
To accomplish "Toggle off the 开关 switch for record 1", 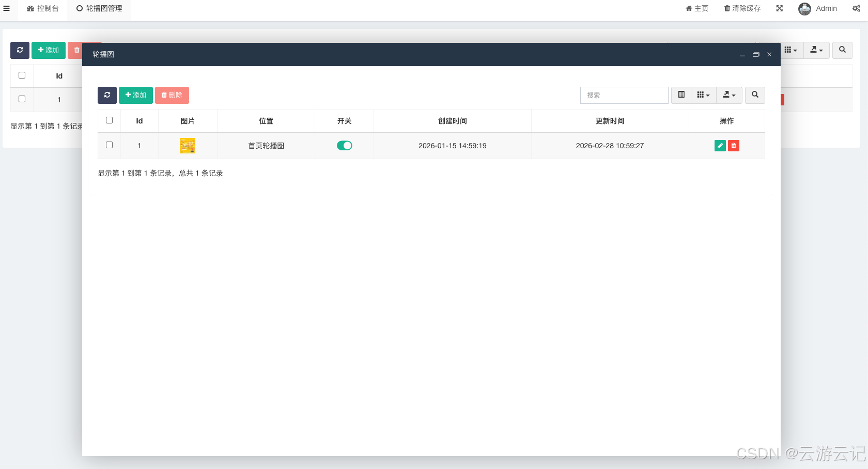I will 345,145.
